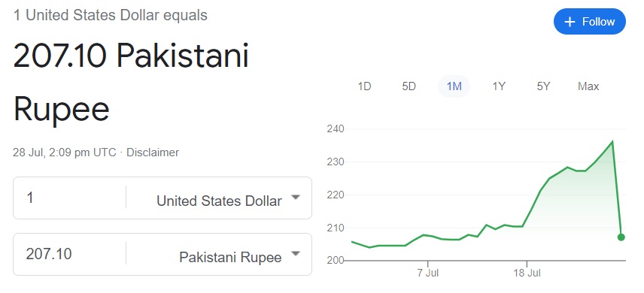The height and width of the screenshot is (293, 644).
Task: Click the green endpoint dot on chart
Action: [621, 237]
